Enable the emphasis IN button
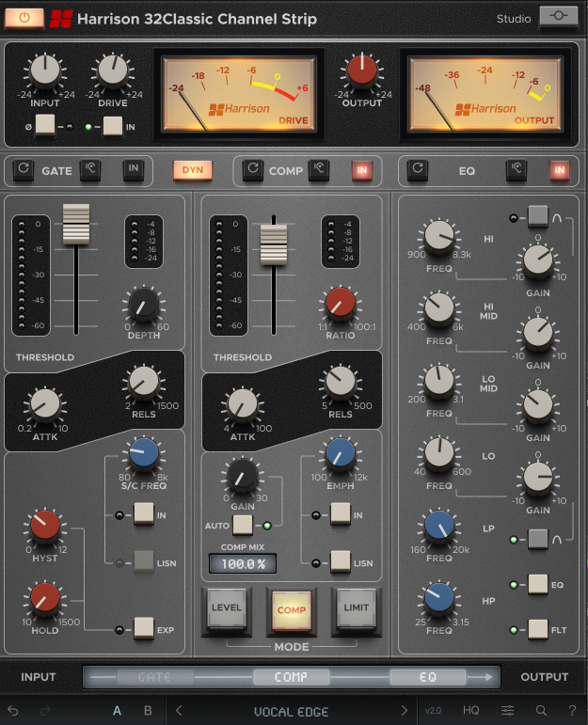This screenshot has height=725, width=588. 340,514
